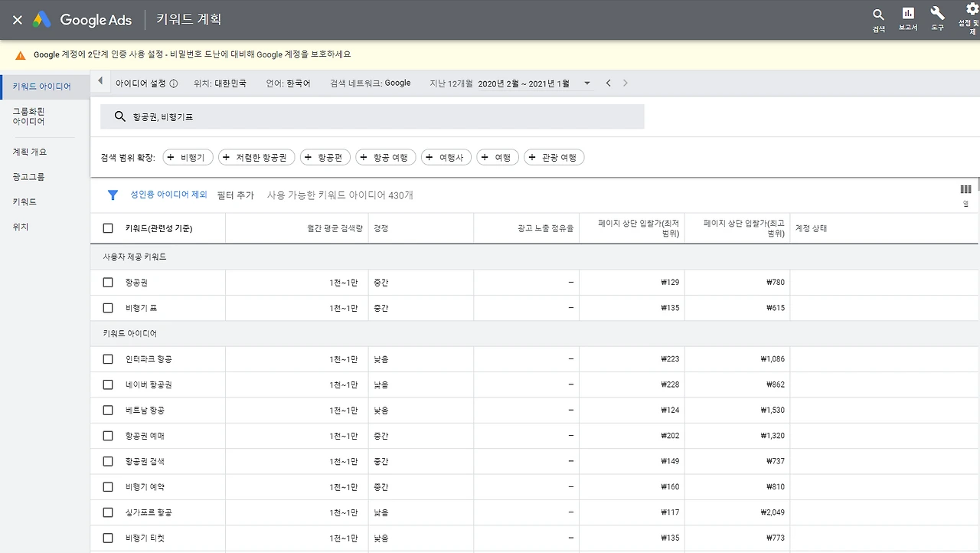This screenshot has width=980, height=553.
Task: Toggle the select-all checkbox in the table header
Action: coord(108,228)
